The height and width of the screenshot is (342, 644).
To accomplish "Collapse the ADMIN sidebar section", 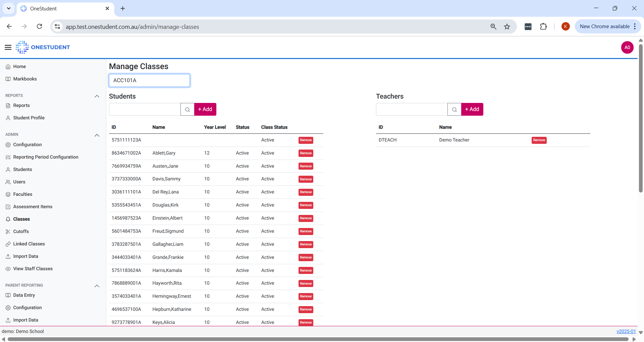I will point(97,135).
